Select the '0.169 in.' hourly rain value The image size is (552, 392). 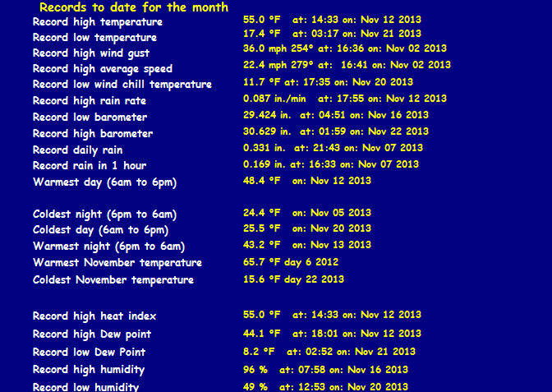coord(264,164)
